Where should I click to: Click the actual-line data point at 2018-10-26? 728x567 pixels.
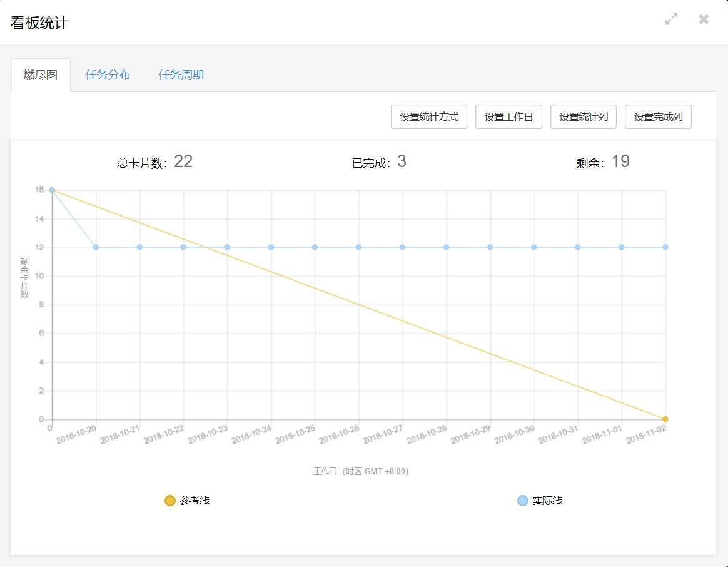tap(358, 247)
